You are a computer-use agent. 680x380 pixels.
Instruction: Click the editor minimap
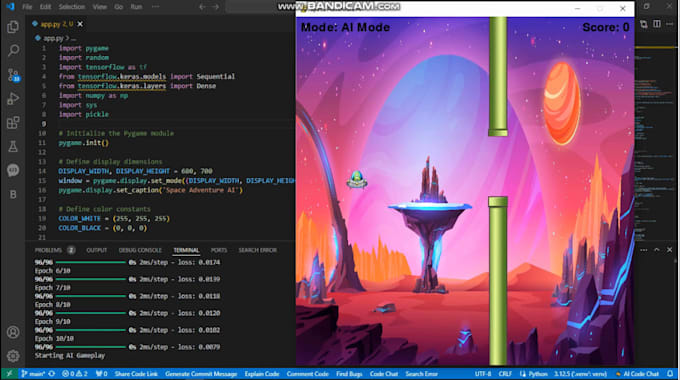(x=655, y=143)
